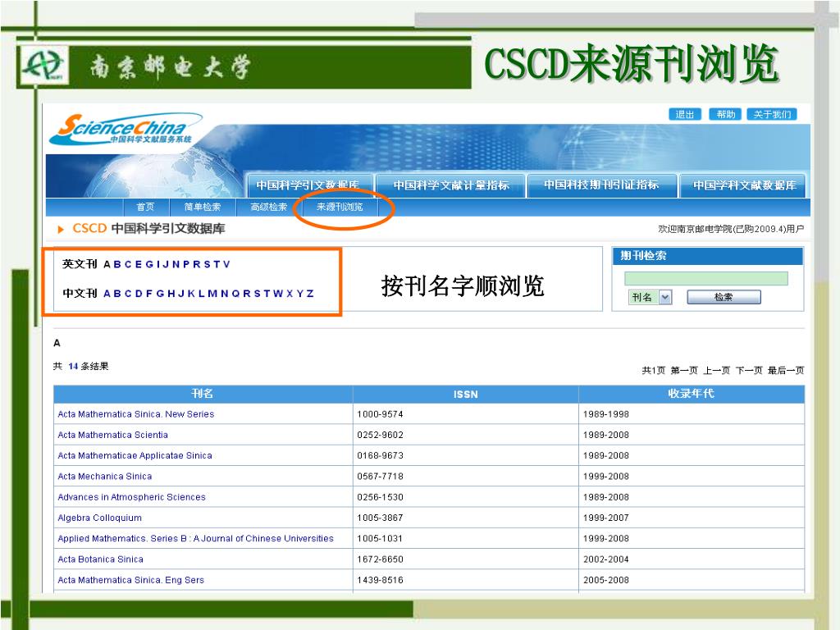
Task: Open Acta Mechanica Sinica journal
Action: tap(105, 477)
